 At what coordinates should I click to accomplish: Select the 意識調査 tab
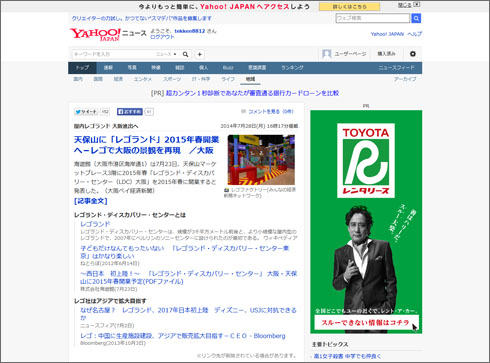click(257, 68)
